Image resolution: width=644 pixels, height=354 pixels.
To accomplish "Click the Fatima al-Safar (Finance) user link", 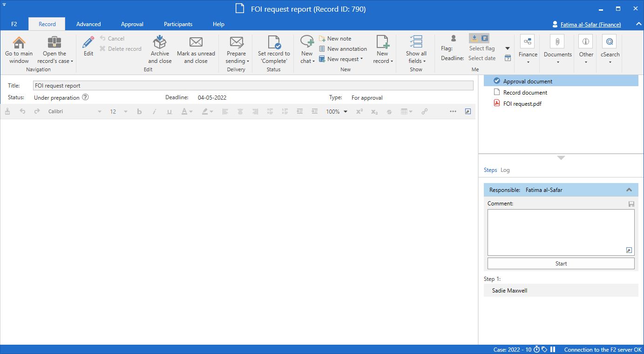I will pyautogui.click(x=590, y=24).
